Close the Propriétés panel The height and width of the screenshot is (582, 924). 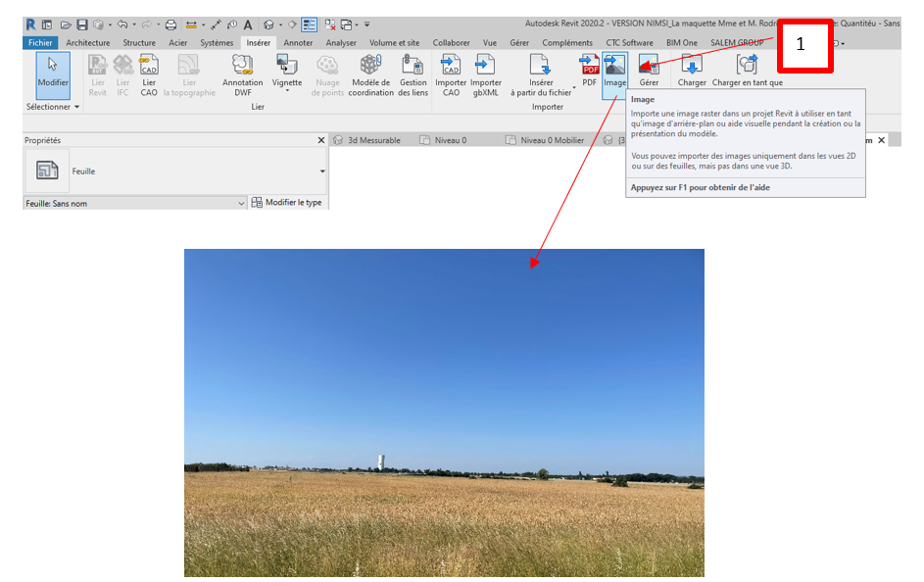(321, 140)
